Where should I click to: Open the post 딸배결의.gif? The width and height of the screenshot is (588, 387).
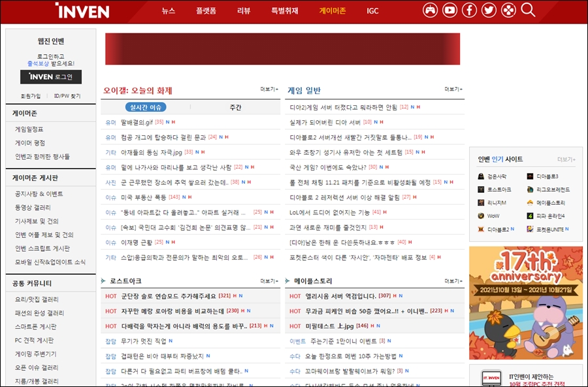click(x=137, y=122)
